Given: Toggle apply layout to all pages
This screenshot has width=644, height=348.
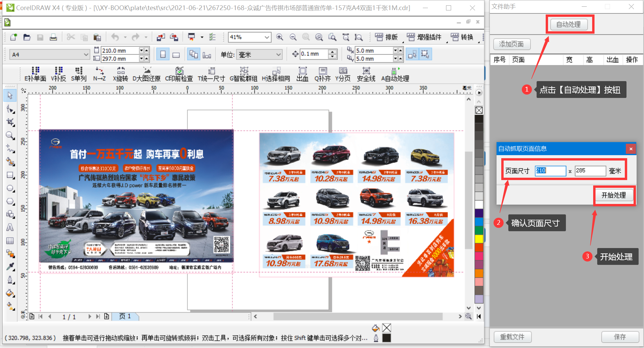Looking at the screenshot, I should (x=194, y=55).
